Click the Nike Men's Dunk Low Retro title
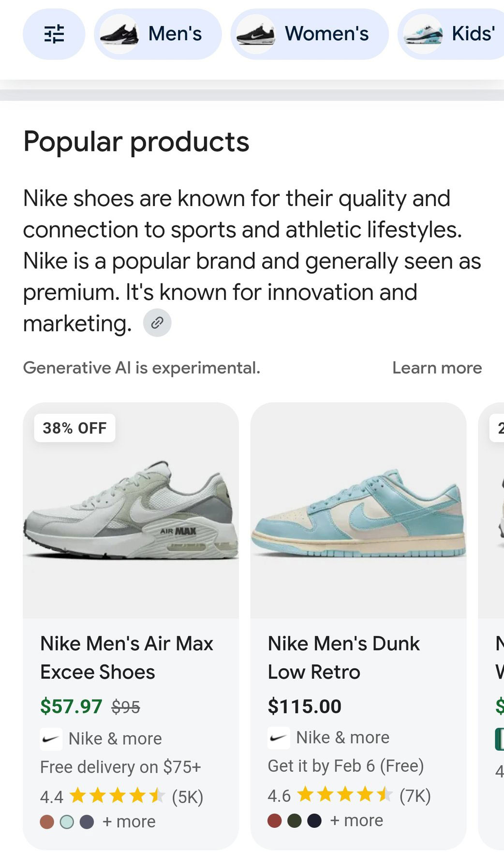Image resolution: width=504 pixels, height=865 pixels. pos(344,657)
